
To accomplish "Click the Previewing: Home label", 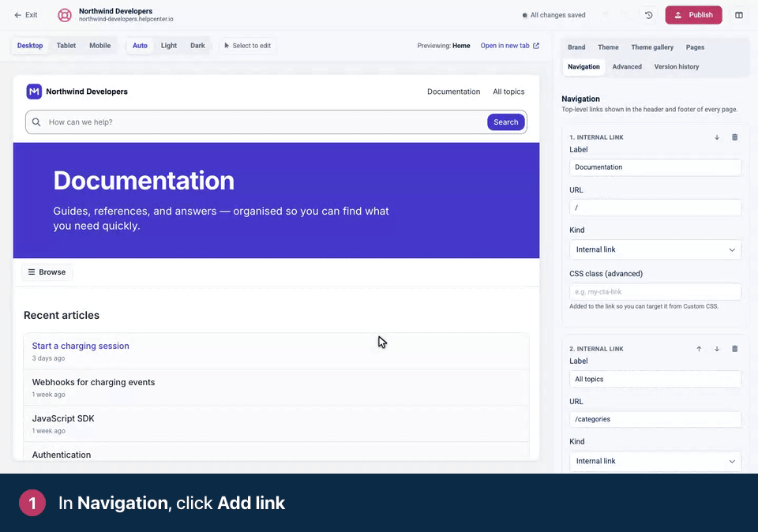I will point(443,46).
